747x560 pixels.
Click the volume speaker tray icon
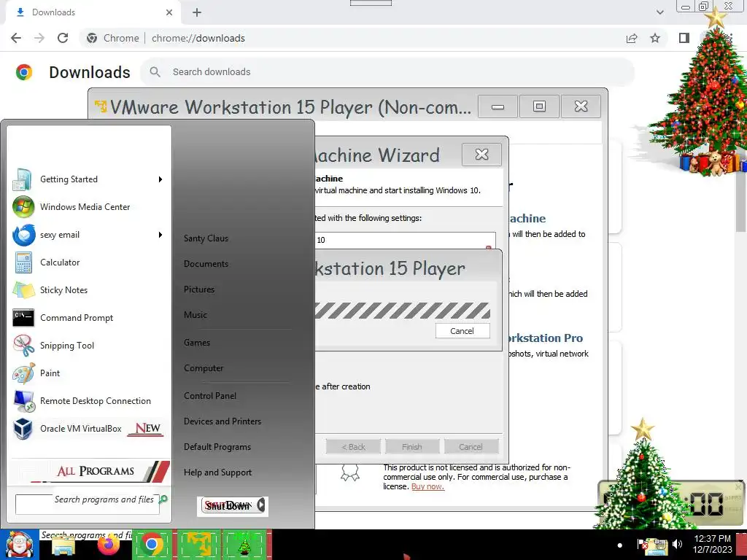click(x=677, y=544)
